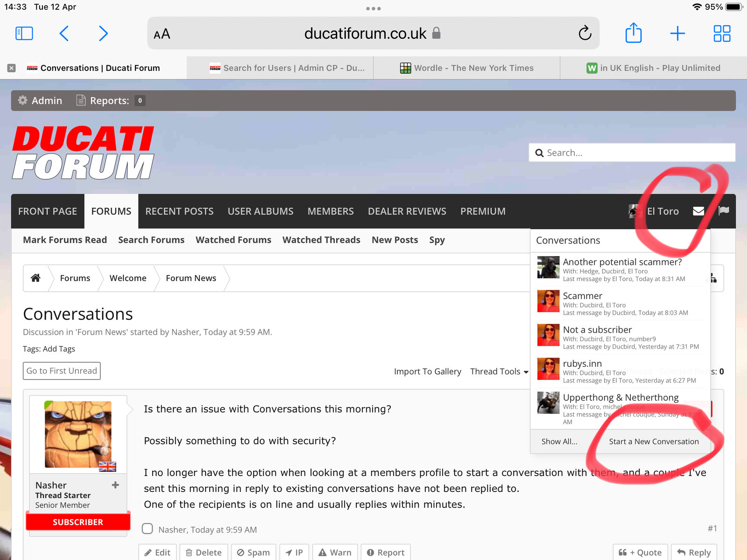Open MEMBERS in the nav bar
The width and height of the screenshot is (747, 560).
pyautogui.click(x=331, y=211)
